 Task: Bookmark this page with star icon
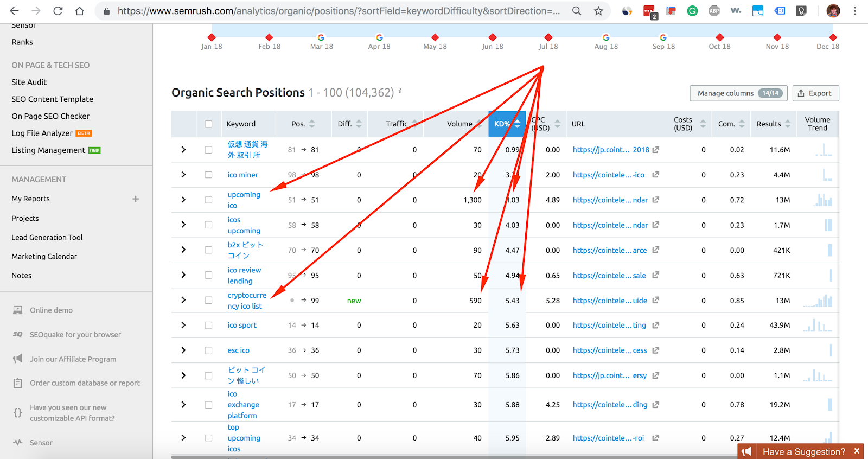[x=598, y=11]
